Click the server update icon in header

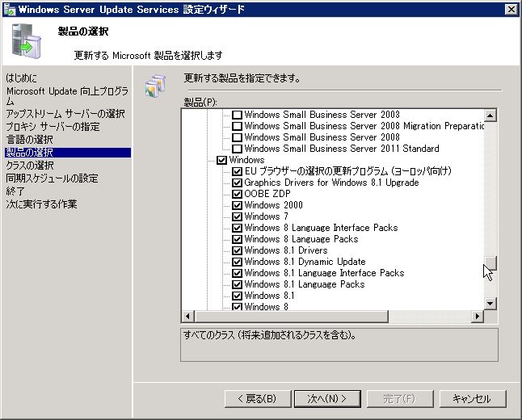[x=27, y=41]
